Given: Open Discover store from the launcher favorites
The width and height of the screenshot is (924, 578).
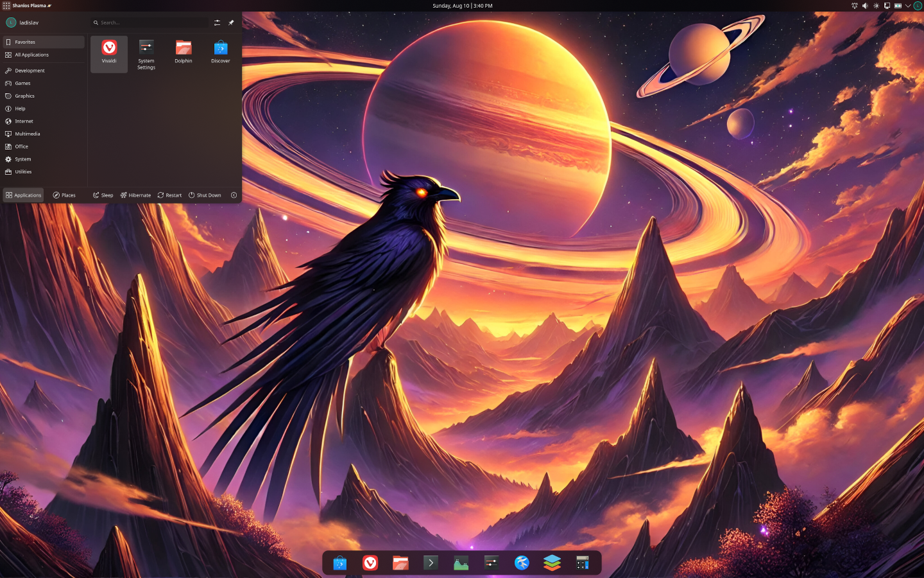Looking at the screenshot, I should coord(221,52).
